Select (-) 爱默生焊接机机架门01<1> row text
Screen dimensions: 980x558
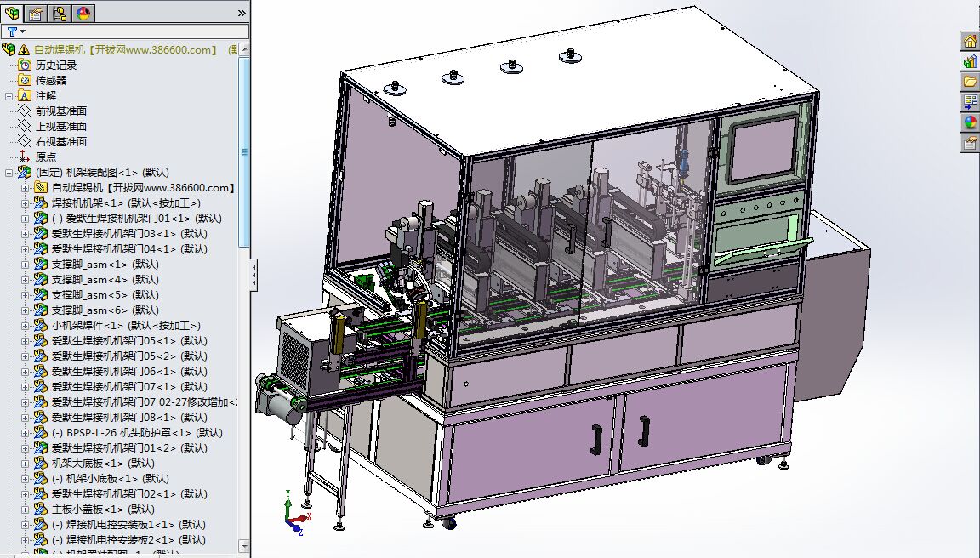(137, 218)
